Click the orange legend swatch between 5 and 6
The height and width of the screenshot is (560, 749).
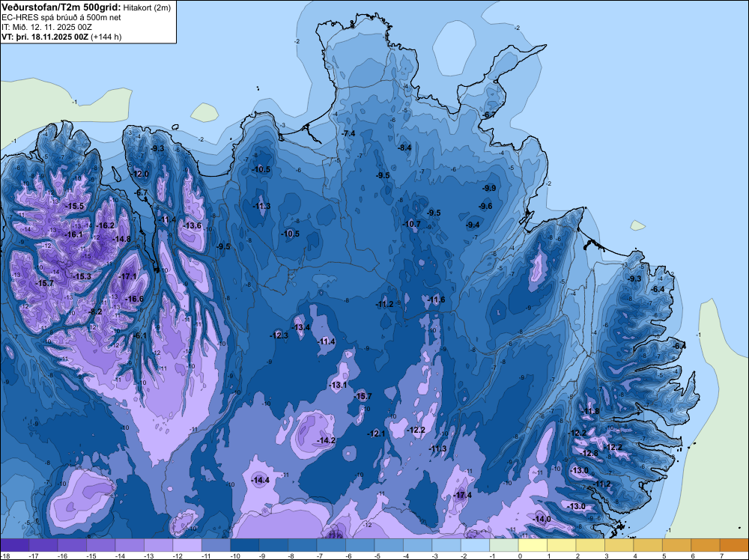(x=677, y=545)
